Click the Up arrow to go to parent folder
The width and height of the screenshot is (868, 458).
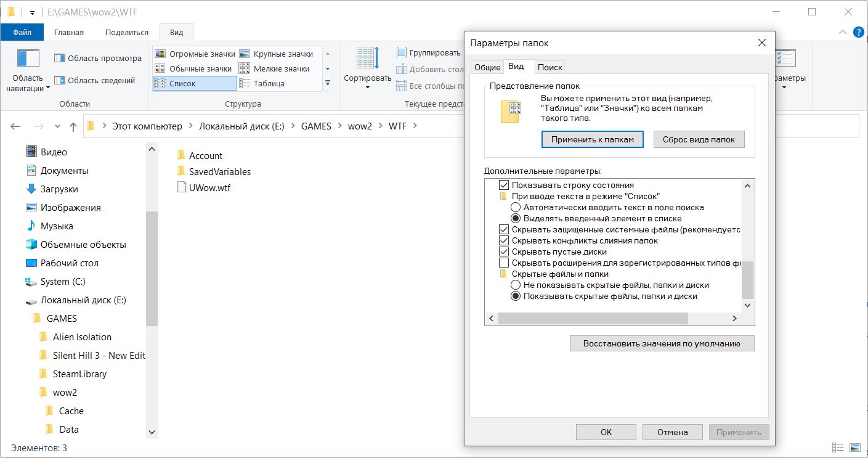[73, 126]
